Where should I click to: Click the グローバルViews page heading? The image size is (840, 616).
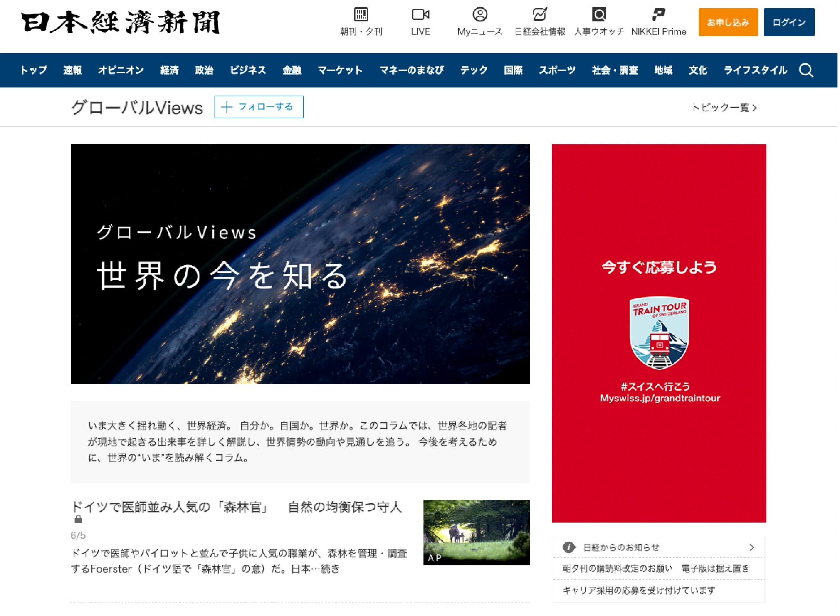pyautogui.click(x=137, y=108)
